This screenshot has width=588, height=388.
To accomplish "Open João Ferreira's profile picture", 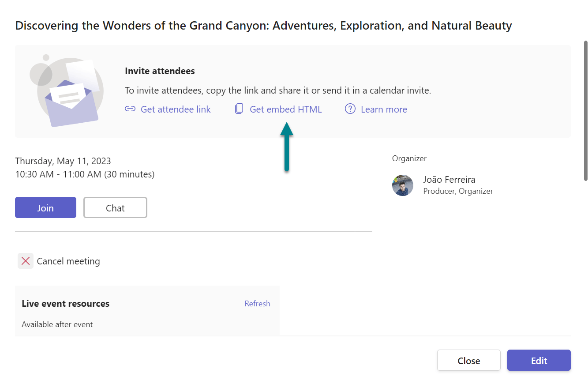I will click(402, 185).
